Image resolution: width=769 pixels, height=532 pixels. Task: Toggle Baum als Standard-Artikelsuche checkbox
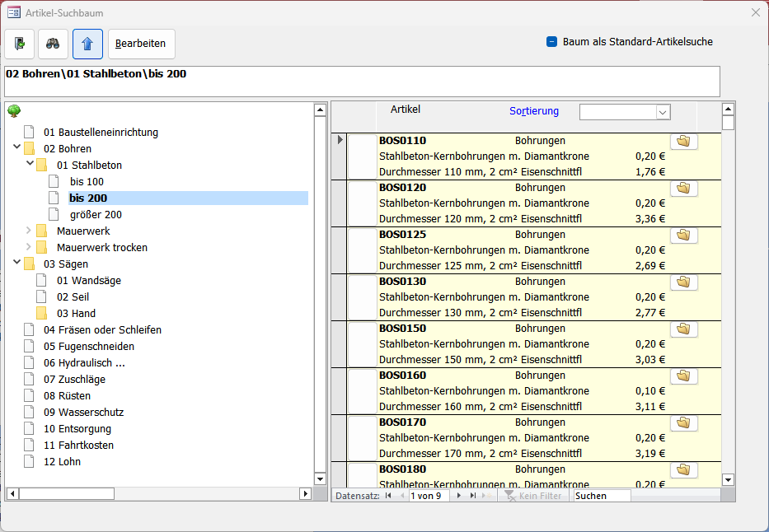(x=552, y=42)
